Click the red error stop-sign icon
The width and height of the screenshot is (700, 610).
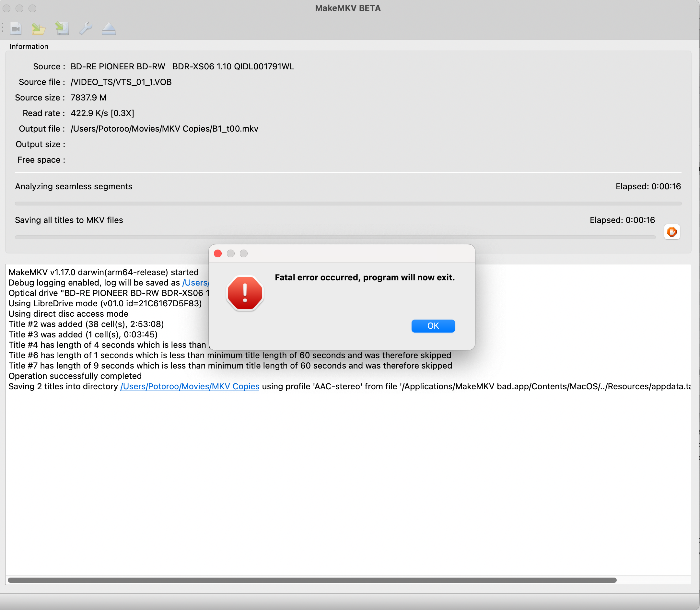(x=245, y=293)
